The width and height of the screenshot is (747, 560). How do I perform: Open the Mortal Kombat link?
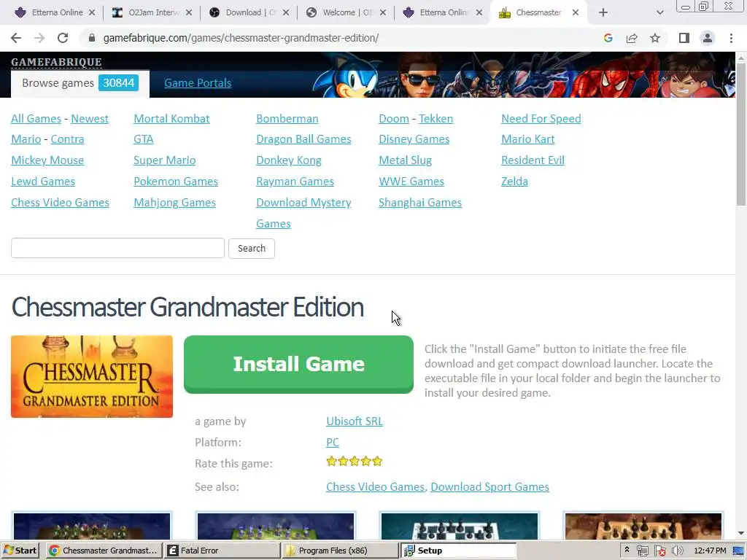[171, 119]
